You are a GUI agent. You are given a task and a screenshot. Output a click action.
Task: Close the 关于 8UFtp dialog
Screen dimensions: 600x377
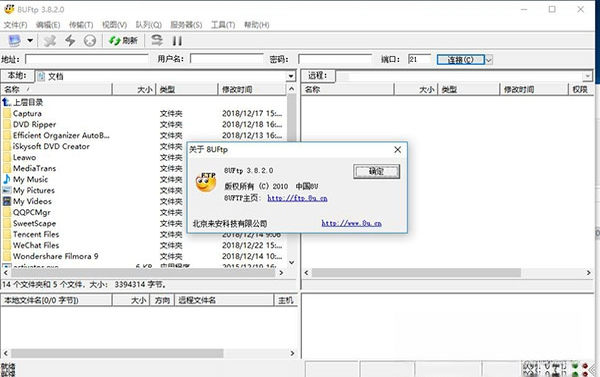click(x=398, y=150)
